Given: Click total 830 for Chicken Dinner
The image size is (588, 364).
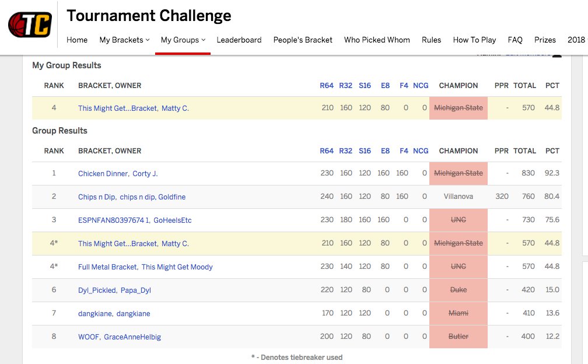Looking at the screenshot, I should 528,173.
